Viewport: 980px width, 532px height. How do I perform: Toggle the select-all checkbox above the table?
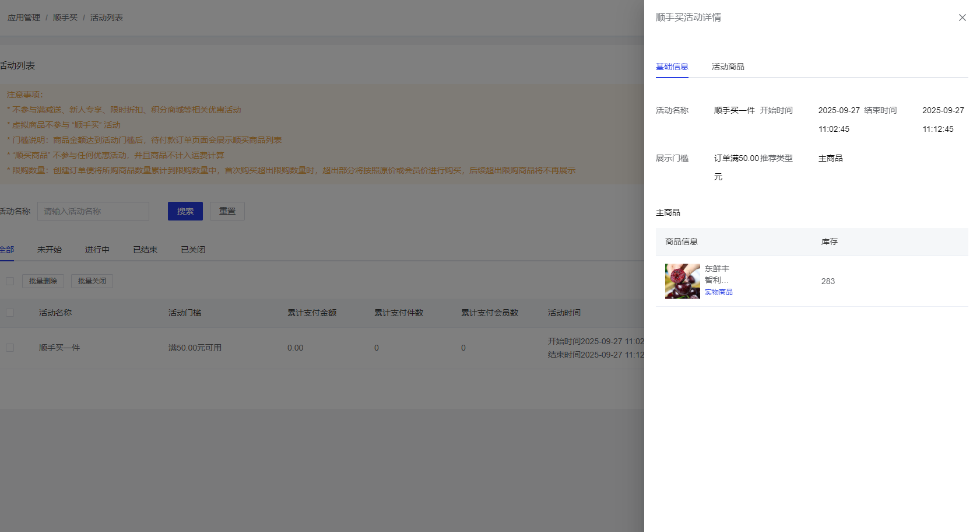(10, 281)
